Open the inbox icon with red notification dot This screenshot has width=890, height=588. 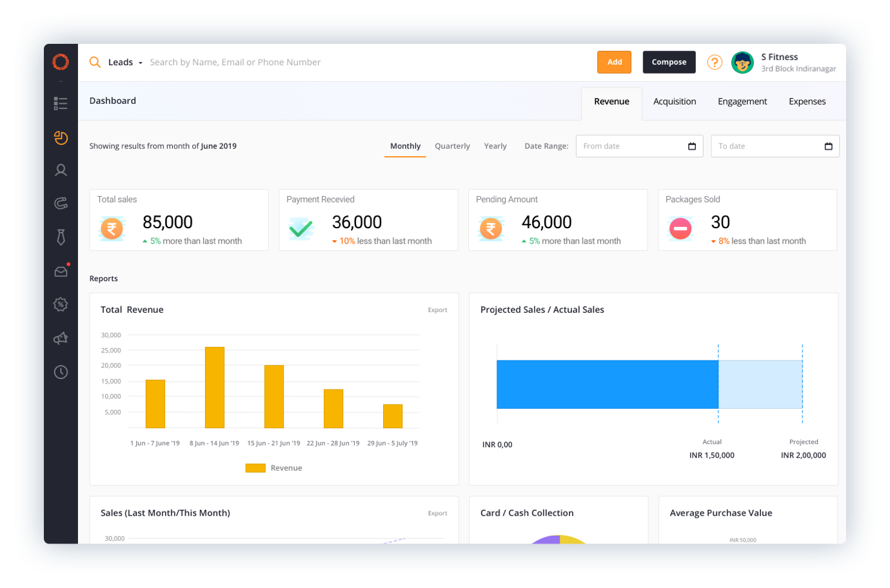click(x=61, y=271)
